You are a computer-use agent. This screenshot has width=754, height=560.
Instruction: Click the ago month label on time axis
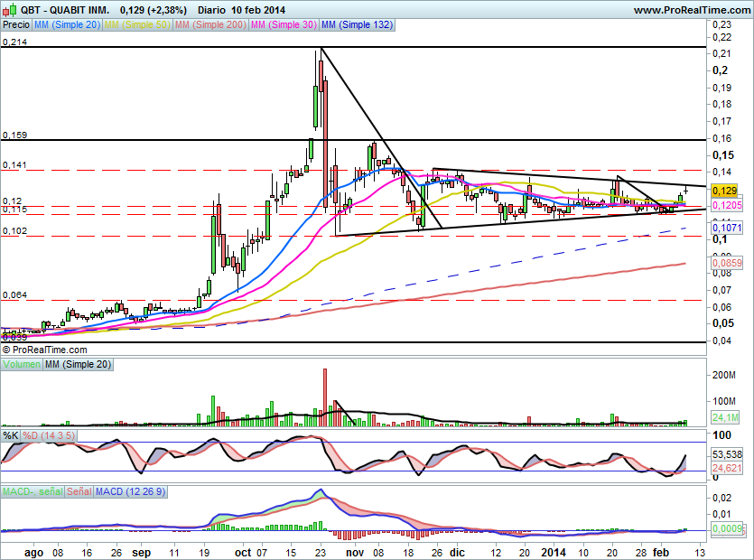point(33,552)
